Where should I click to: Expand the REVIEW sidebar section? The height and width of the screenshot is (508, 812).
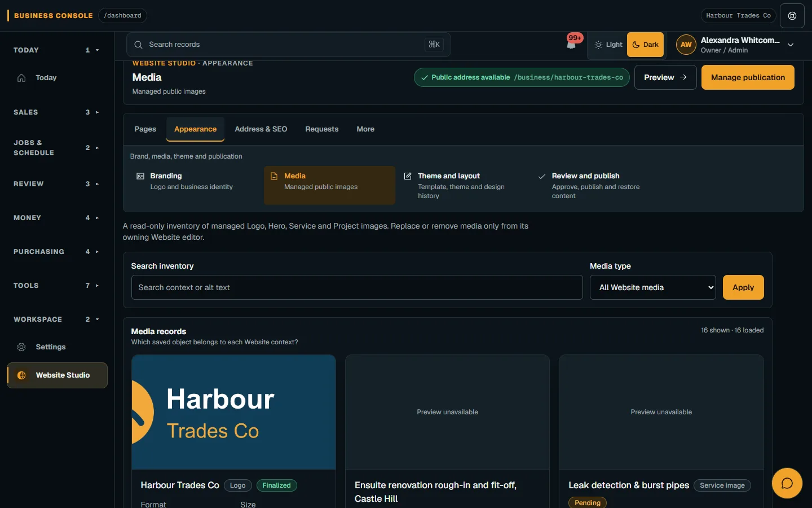click(57, 184)
